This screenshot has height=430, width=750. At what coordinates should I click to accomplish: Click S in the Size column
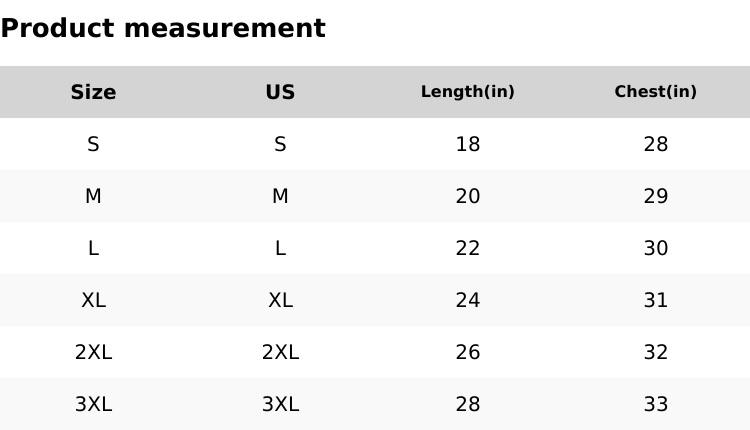(x=93, y=144)
